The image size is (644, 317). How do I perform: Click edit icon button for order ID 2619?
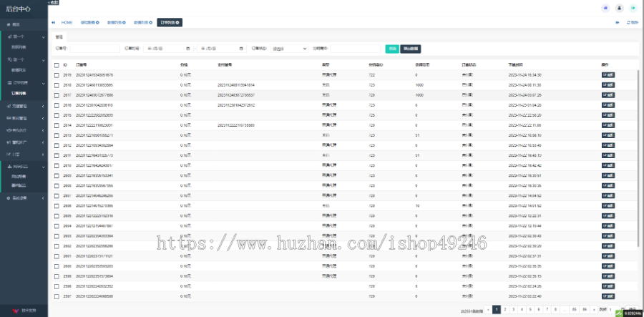pos(608,75)
